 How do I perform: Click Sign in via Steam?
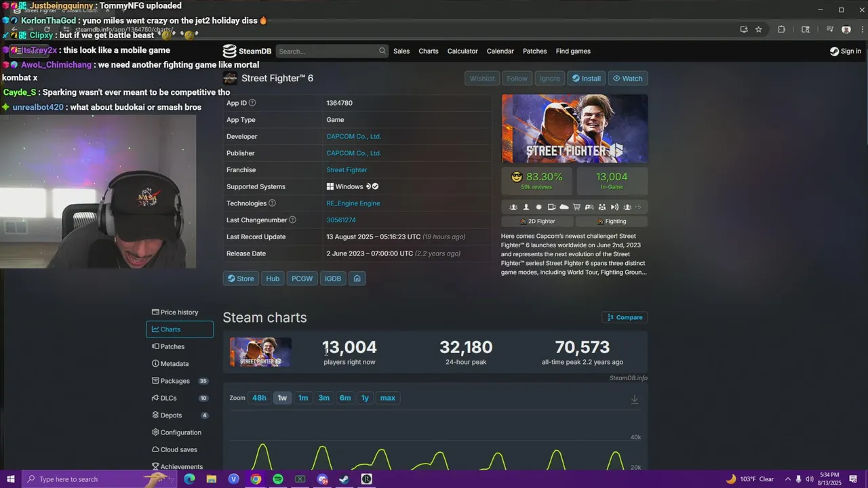click(846, 51)
